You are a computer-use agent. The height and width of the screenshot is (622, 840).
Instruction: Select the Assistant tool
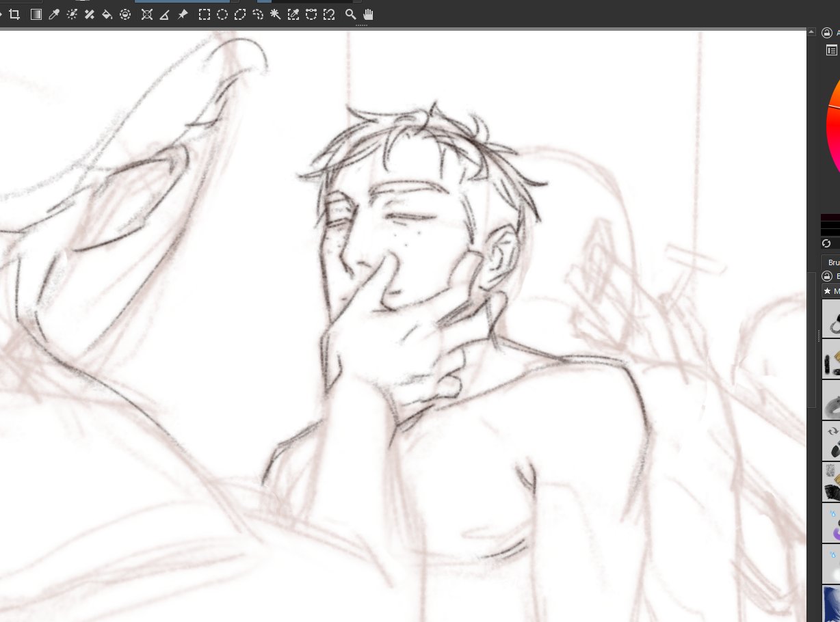[x=146, y=14]
